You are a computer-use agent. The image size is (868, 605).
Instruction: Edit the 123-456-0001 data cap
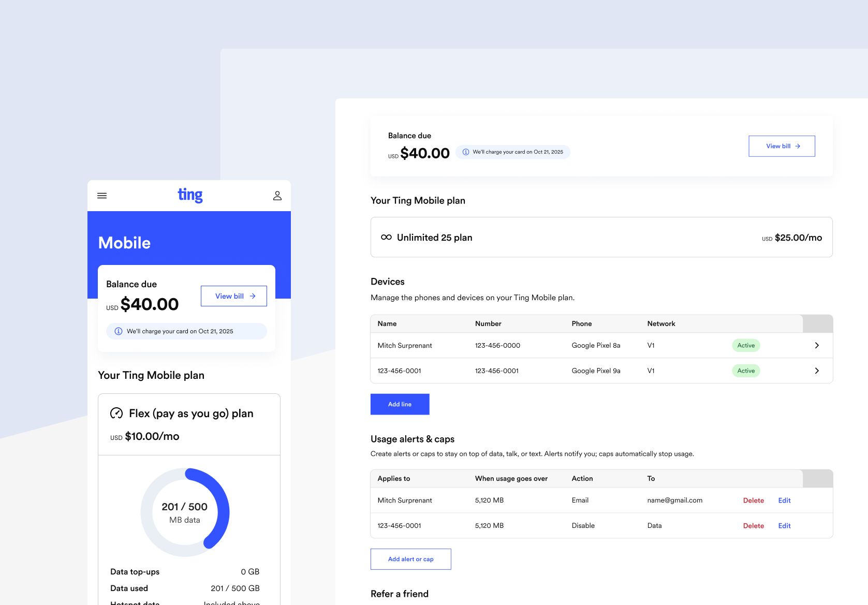tap(784, 526)
